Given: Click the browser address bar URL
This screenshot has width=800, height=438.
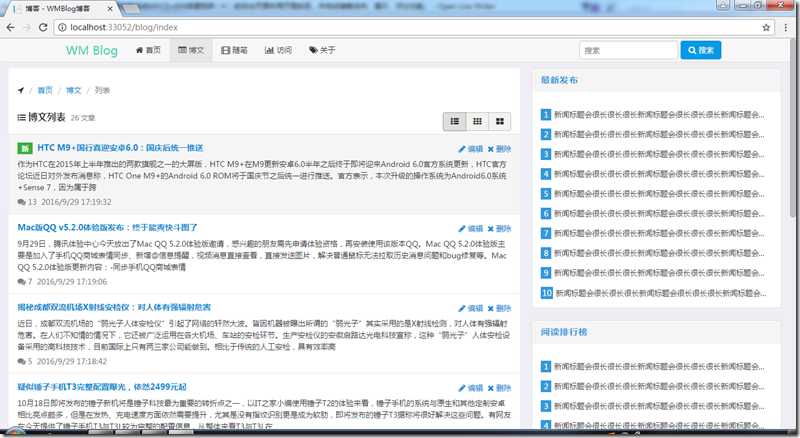Looking at the screenshot, I should point(124,28).
